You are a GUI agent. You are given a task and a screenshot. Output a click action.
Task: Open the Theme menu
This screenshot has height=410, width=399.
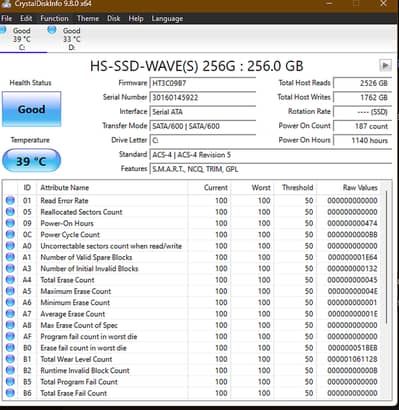(x=88, y=19)
